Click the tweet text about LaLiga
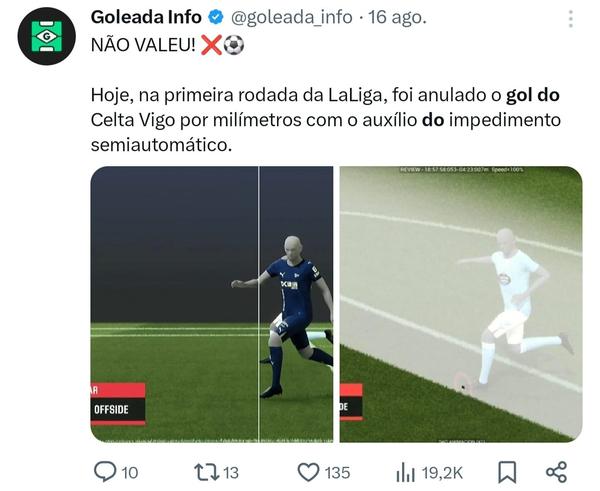This screenshot has width=600, height=491. click(x=326, y=120)
